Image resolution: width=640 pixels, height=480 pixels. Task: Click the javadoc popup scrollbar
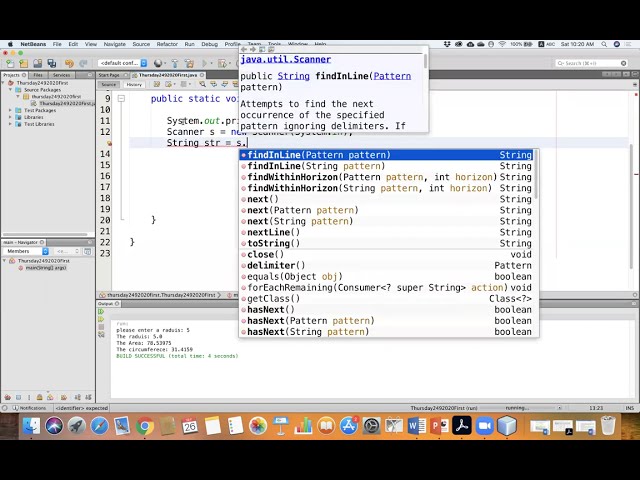click(x=425, y=62)
